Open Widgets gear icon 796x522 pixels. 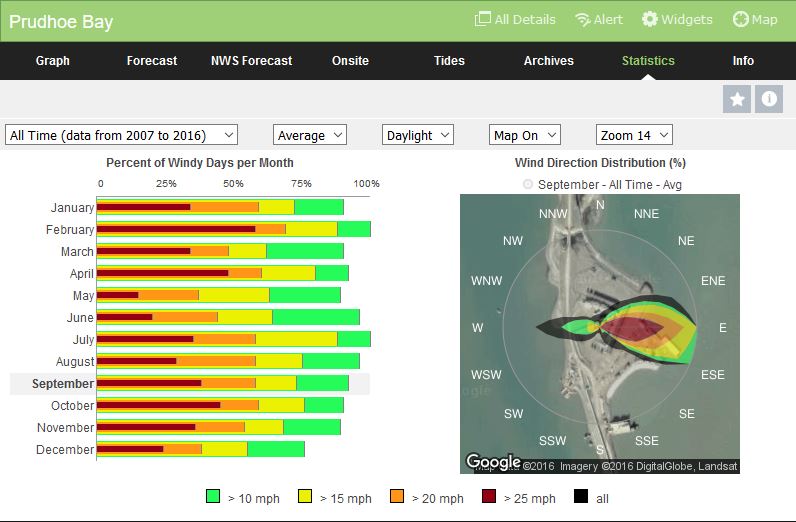pyautogui.click(x=650, y=20)
